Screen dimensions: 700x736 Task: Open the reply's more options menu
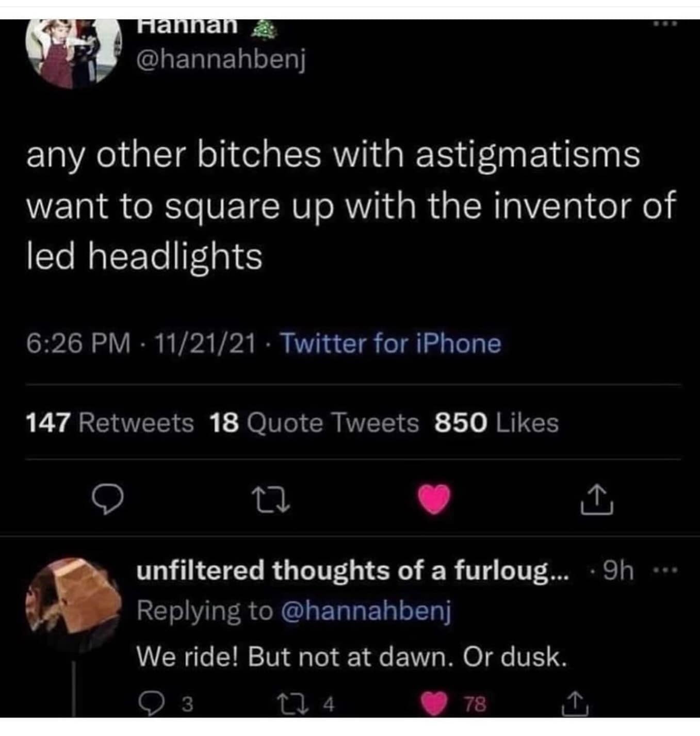667,571
